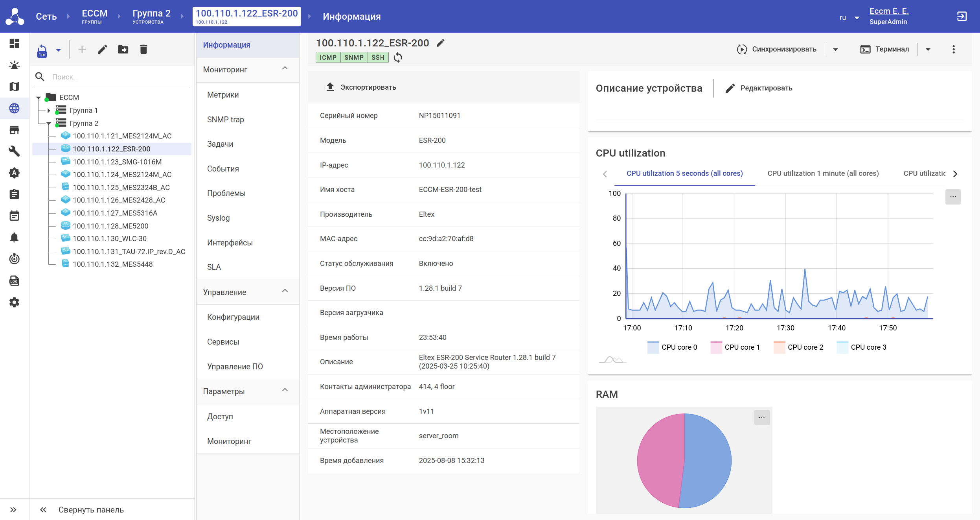Click the logout icon in top bar
Screen dimensions: 980x520
click(962, 17)
